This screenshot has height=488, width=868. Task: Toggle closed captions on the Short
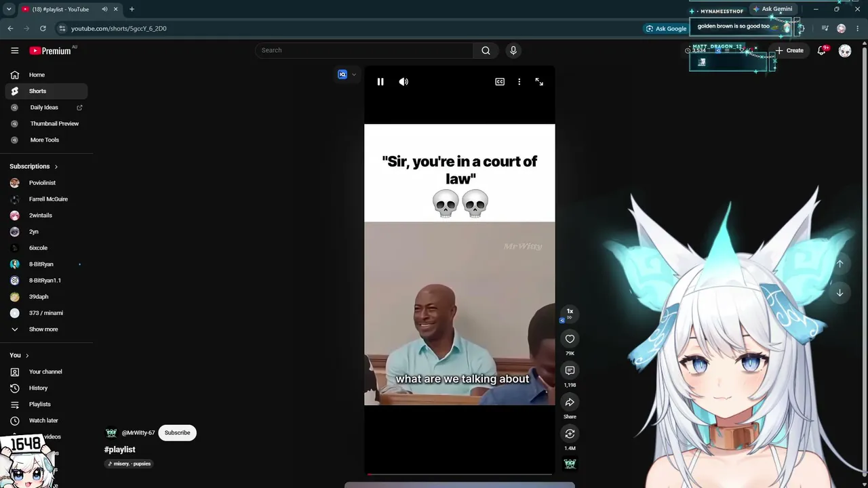coord(500,82)
